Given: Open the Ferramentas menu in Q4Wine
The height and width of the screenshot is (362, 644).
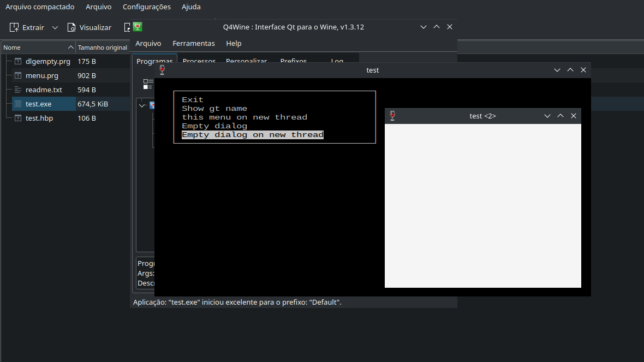Looking at the screenshot, I should click(194, 44).
